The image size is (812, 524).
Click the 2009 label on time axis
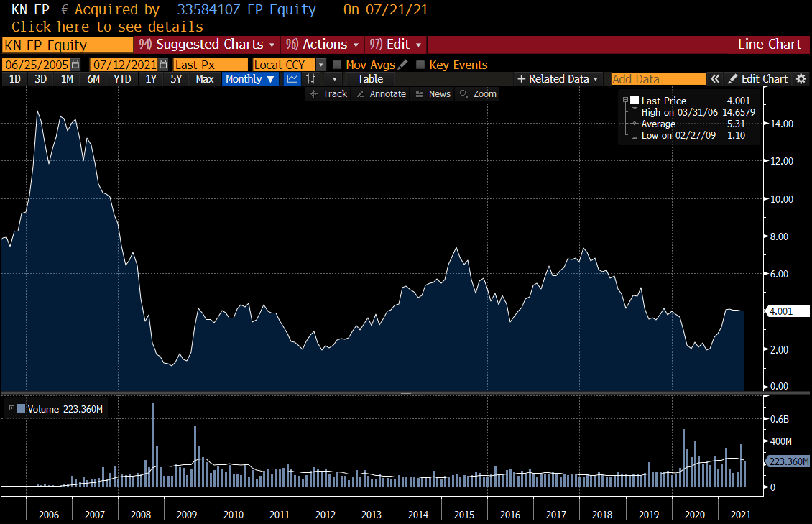(x=187, y=515)
